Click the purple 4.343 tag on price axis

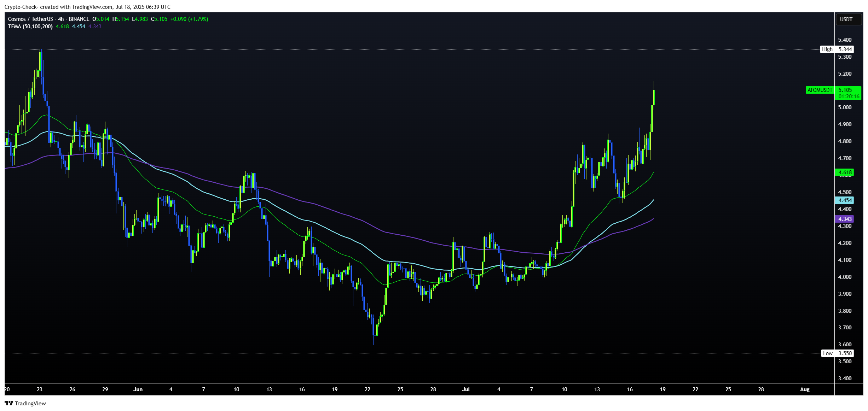click(844, 219)
